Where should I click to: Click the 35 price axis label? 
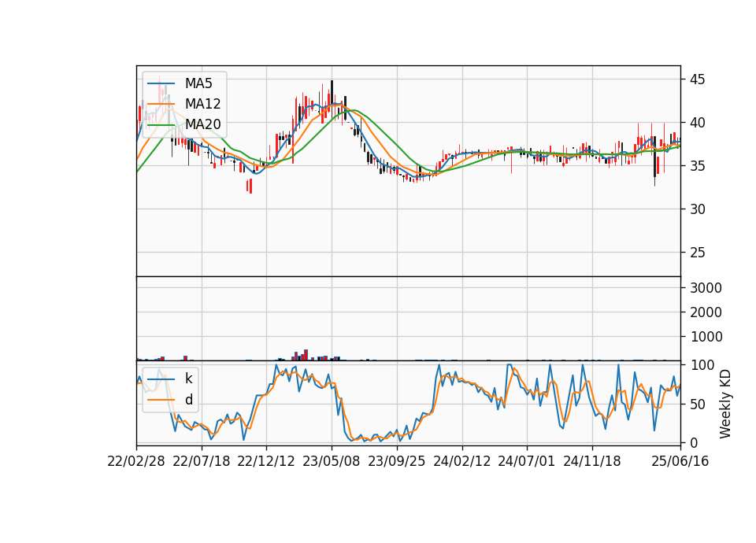coord(697,166)
